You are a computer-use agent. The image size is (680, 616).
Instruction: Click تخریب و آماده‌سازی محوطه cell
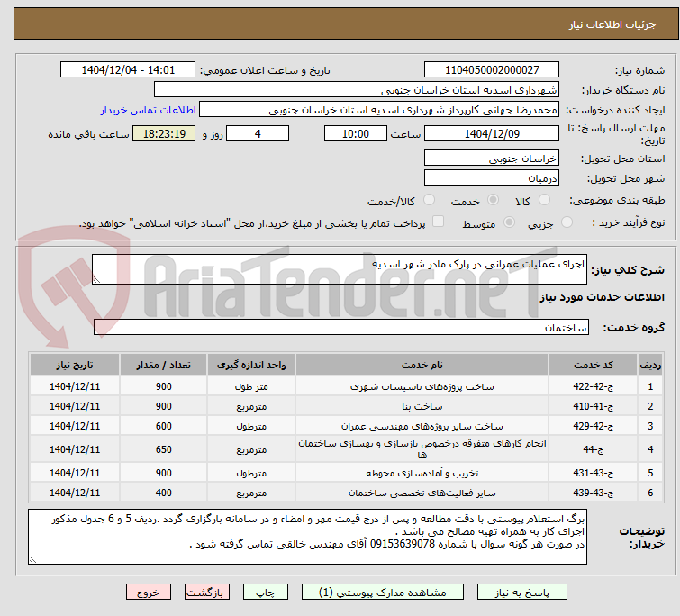pyautogui.click(x=422, y=473)
